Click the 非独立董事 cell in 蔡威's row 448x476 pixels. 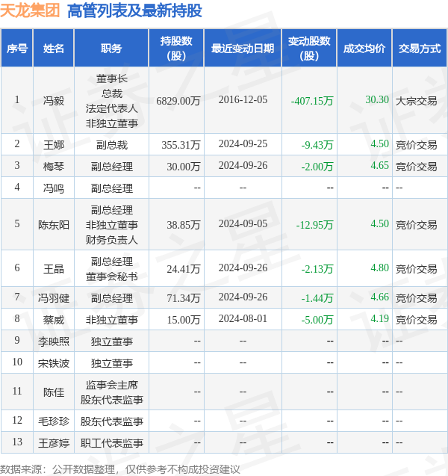click(111, 320)
